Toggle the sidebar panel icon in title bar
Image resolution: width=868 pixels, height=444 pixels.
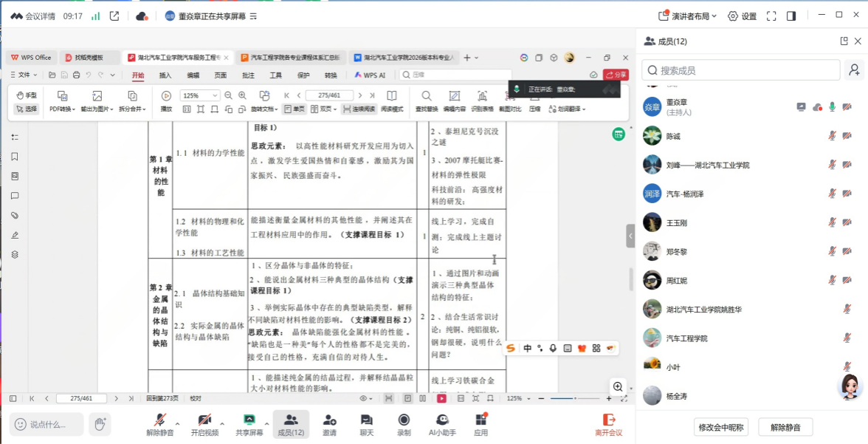click(x=791, y=16)
